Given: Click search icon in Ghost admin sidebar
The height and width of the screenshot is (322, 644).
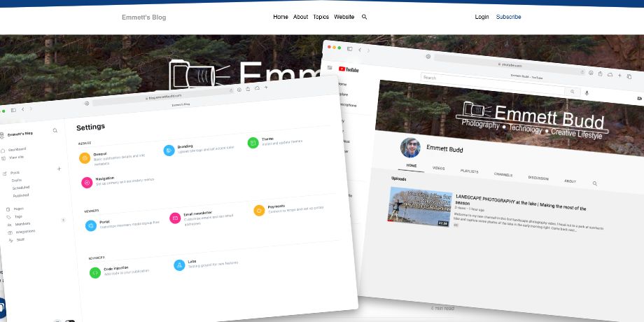Looking at the screenshot, I should tap(55, 131).
